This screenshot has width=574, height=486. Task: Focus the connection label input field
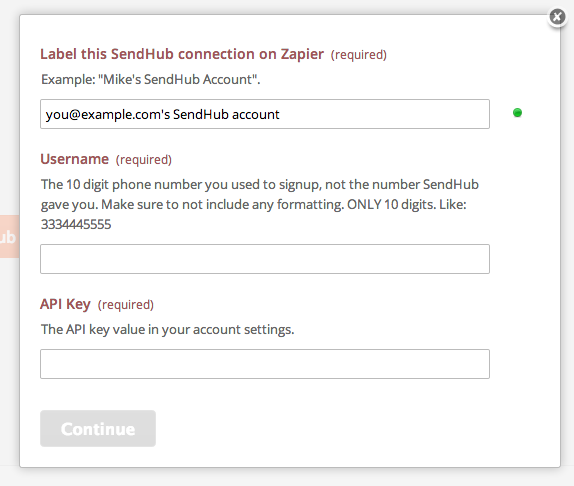(265, 114)
